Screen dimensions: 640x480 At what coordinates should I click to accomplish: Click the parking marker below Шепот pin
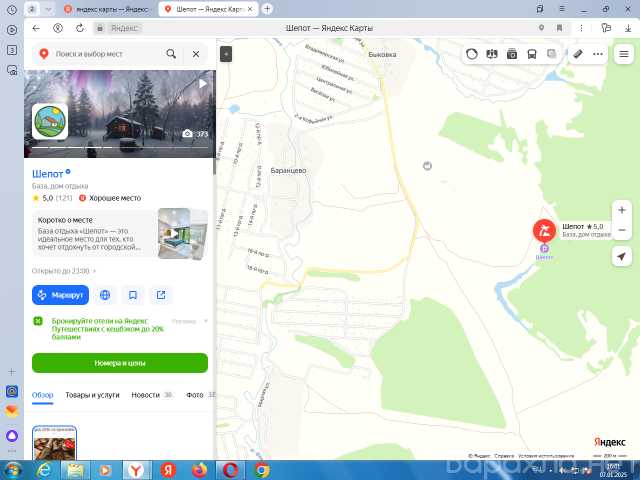coord(544,248)
